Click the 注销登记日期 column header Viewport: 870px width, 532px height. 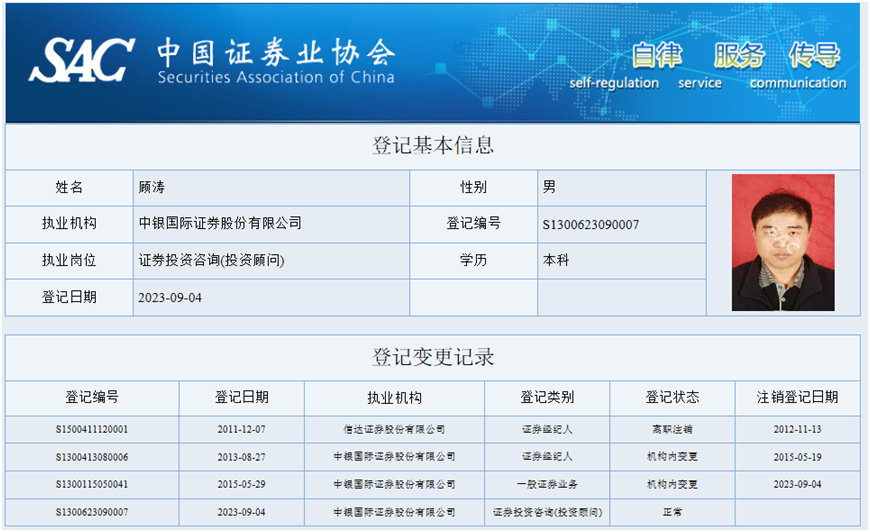coord(797,397)
